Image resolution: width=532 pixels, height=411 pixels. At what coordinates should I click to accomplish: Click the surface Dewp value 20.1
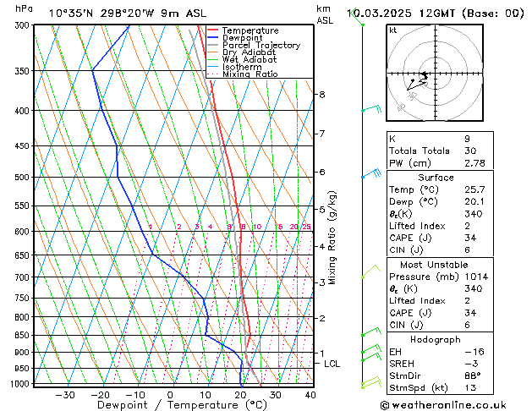pyautogui.click(x=474, y=201)
